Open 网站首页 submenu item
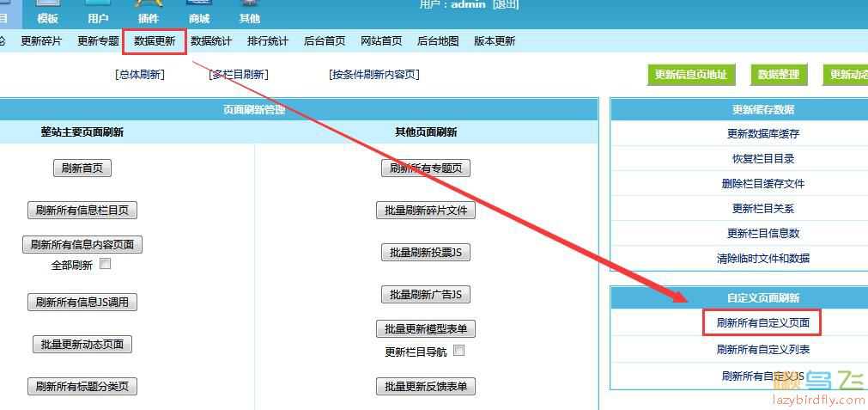Screen dimensions: 868x410 (381, 41)
